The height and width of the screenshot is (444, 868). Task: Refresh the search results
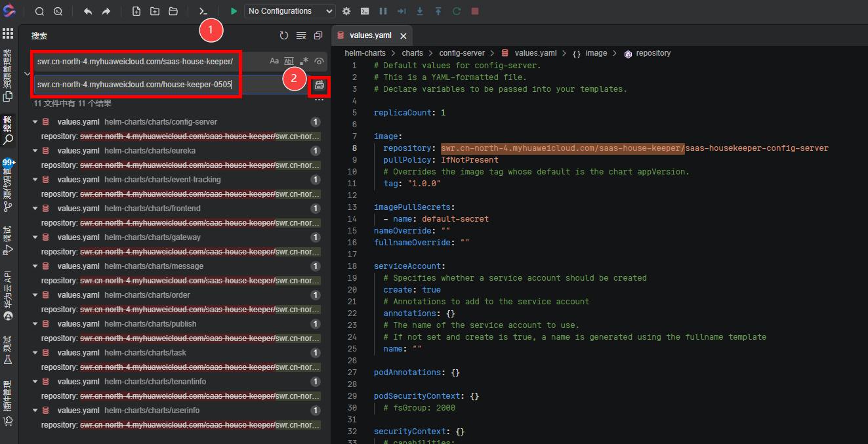click(x=283, y=36)
